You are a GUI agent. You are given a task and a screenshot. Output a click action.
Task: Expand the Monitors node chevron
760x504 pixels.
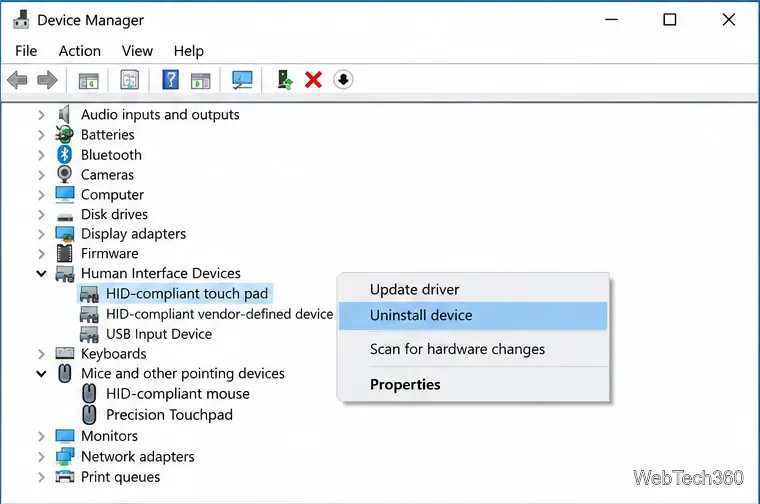coord(42,436)
